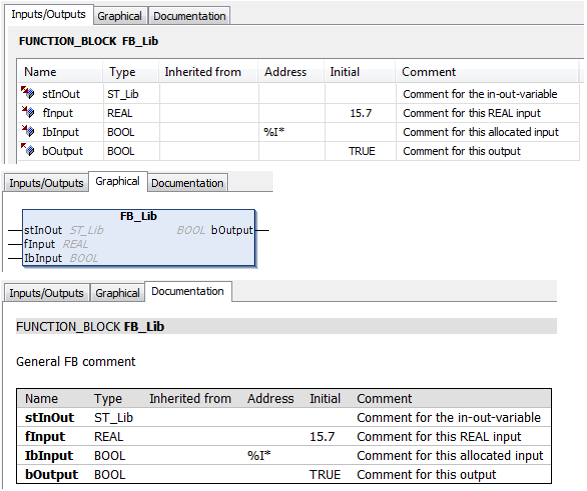Click 15.7 value in documentation table
The height and width of the screenshot is (491, 587).
tap(322, 437)
